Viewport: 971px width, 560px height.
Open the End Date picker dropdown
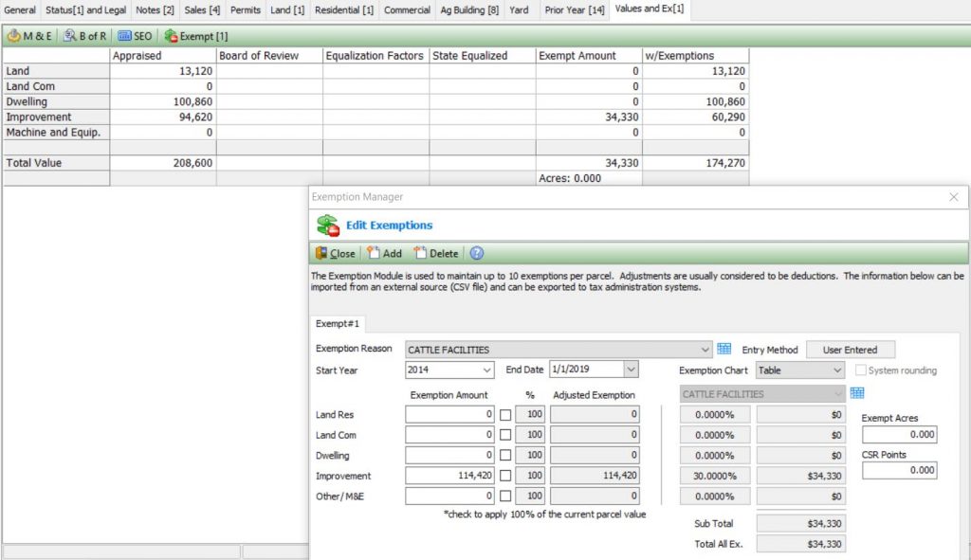click(632, 370)
